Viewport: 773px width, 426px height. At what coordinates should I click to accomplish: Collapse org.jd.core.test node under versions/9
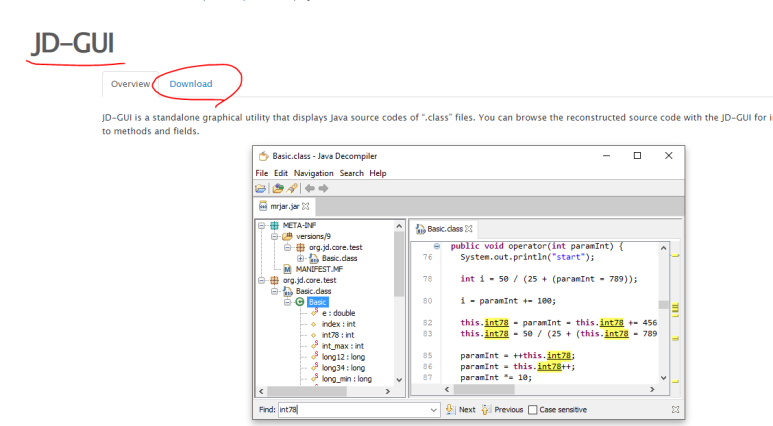point(287,247)
